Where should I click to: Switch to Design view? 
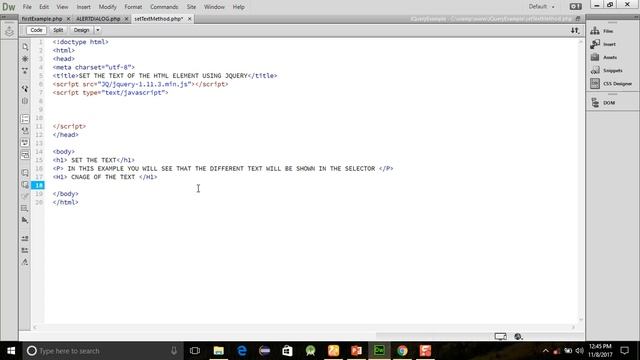(81, 30)
